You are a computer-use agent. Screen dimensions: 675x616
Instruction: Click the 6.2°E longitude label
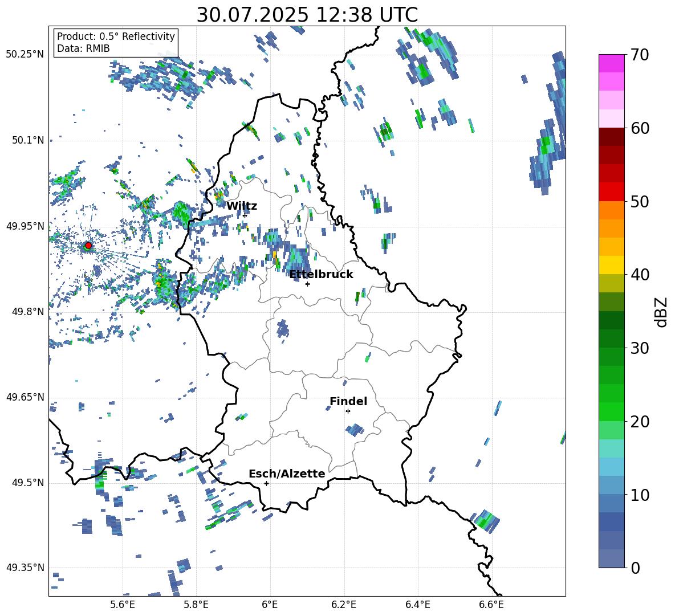pyautogui.click(x=344, y=605)
